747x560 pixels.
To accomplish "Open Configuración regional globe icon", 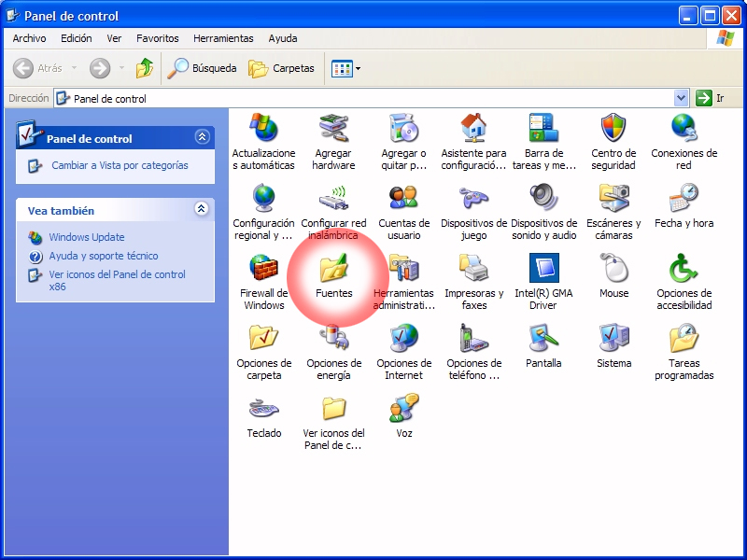I will [263, 198].
